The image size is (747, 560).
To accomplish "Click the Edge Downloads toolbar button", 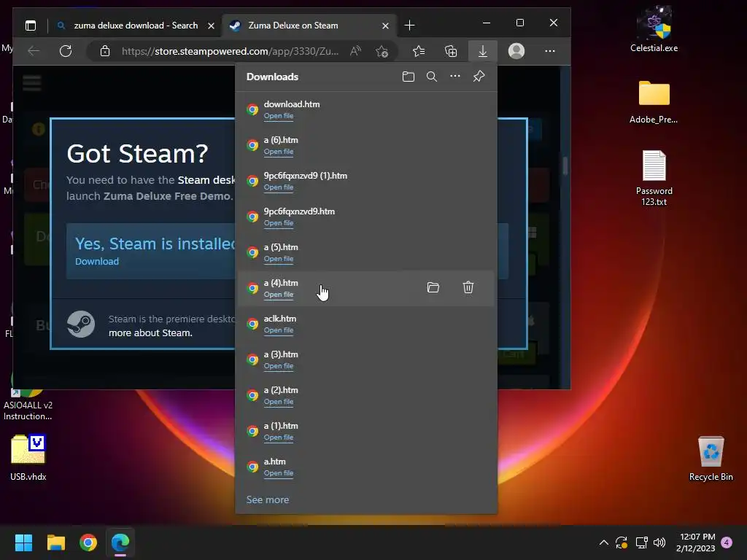I will [483, 51].
